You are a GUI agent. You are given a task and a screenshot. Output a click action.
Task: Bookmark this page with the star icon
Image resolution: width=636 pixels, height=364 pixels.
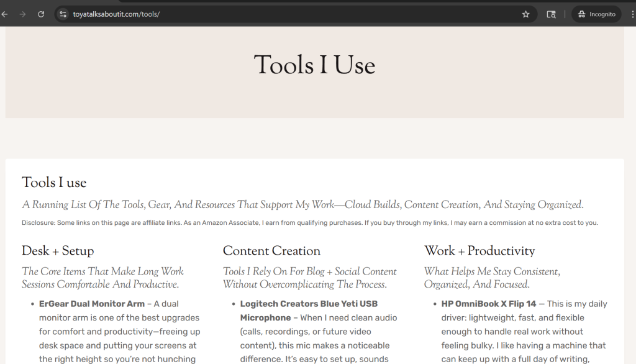pyautogui.click(x=525, y=14)
